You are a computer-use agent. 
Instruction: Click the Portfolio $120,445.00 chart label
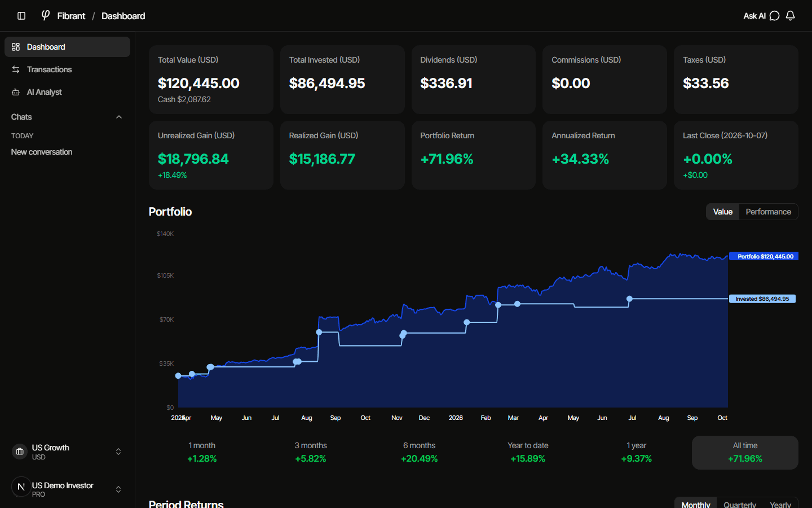[x=764, y=256]
